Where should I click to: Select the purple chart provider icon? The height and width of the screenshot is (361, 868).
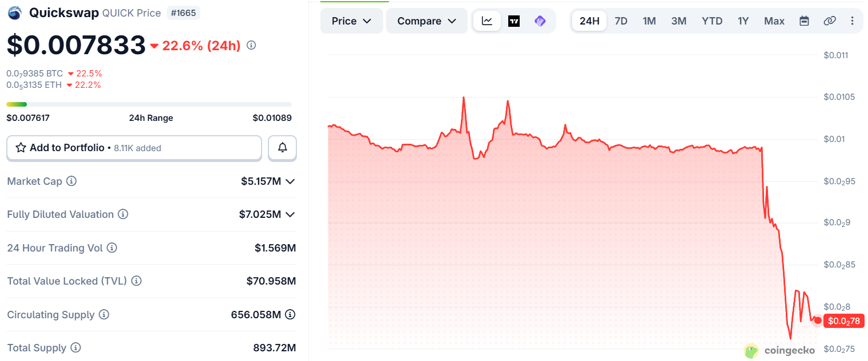pyautogui.click(x=540, y=21)
